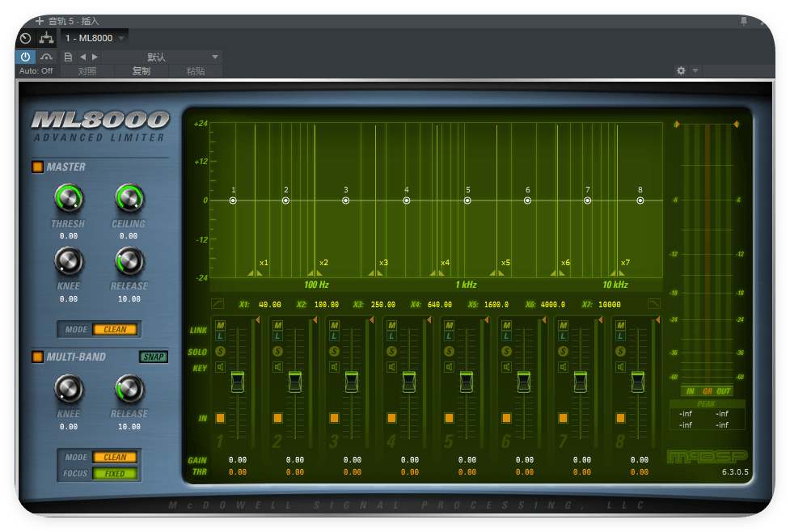
Task: Click the 粘贴 paste button
Action: [196, 71]
